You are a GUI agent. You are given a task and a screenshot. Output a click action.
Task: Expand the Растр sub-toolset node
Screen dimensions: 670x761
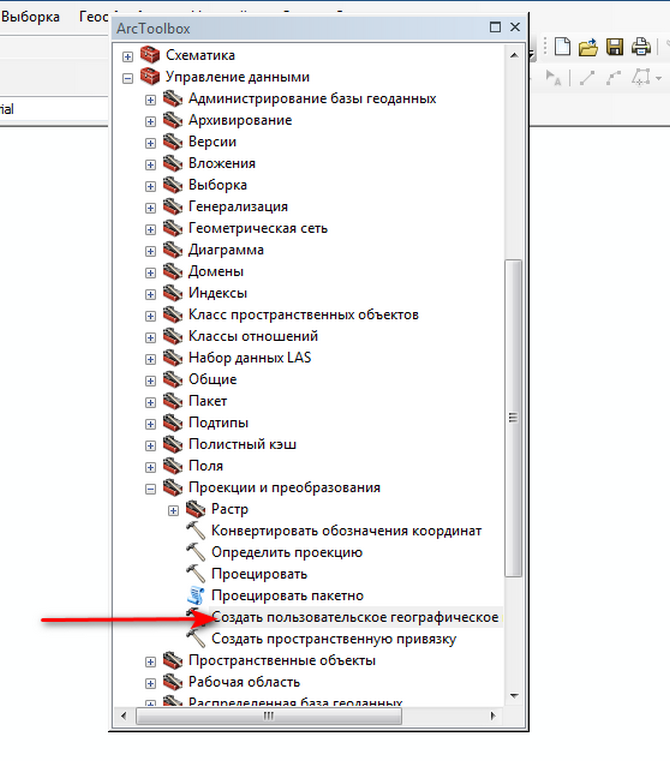coord(173,511)
